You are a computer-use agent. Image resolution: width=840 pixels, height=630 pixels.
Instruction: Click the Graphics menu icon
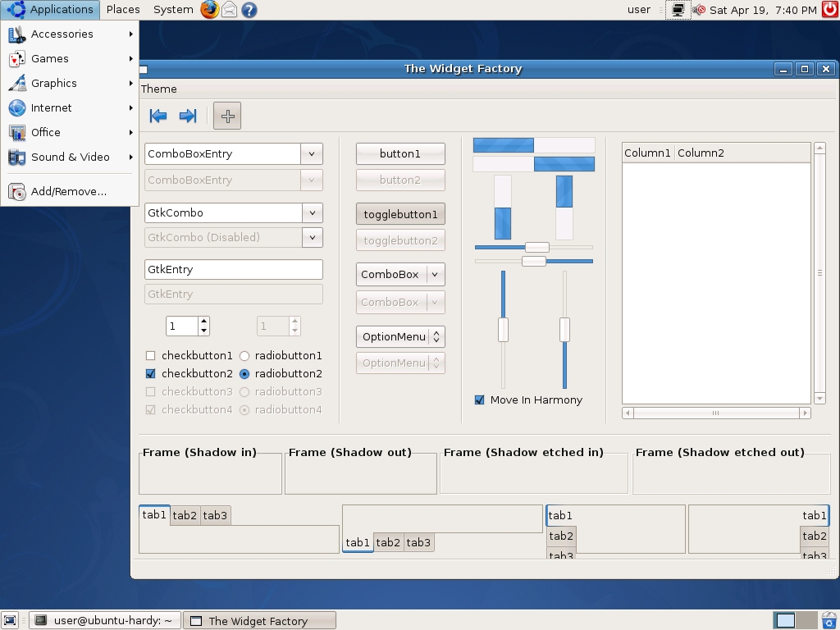coord(17,84)
